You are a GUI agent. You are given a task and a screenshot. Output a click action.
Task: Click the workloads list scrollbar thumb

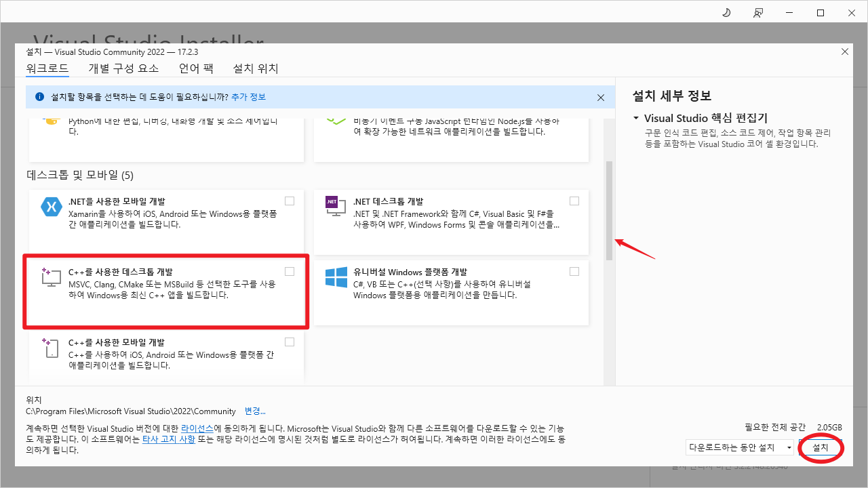pyautogui.click(x=609, y=211)
